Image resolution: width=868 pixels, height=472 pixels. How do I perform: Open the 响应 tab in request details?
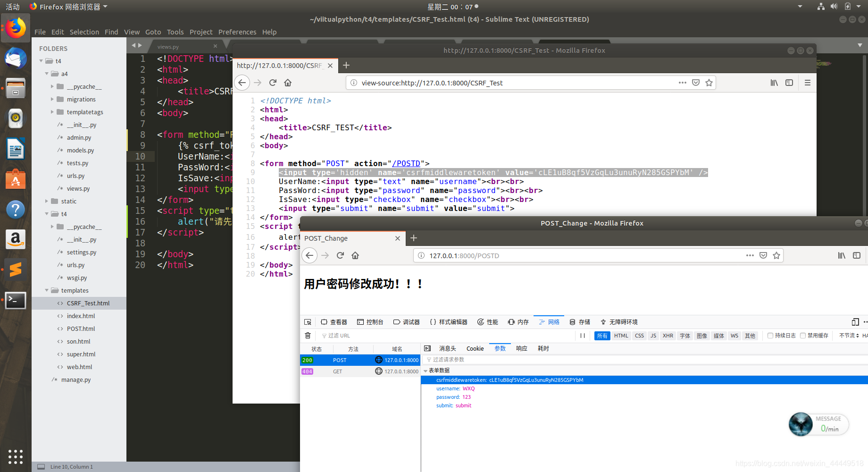pos(522,348)
